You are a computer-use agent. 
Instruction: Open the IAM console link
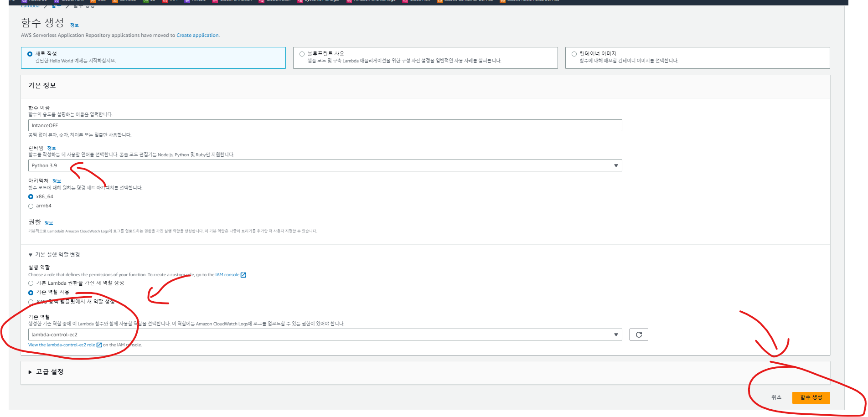point(231,275)
